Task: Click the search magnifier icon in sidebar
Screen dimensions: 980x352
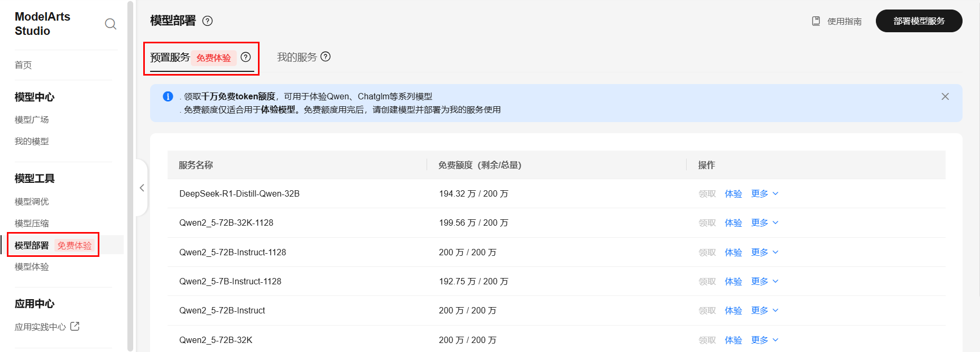Action: click(110, 24)
